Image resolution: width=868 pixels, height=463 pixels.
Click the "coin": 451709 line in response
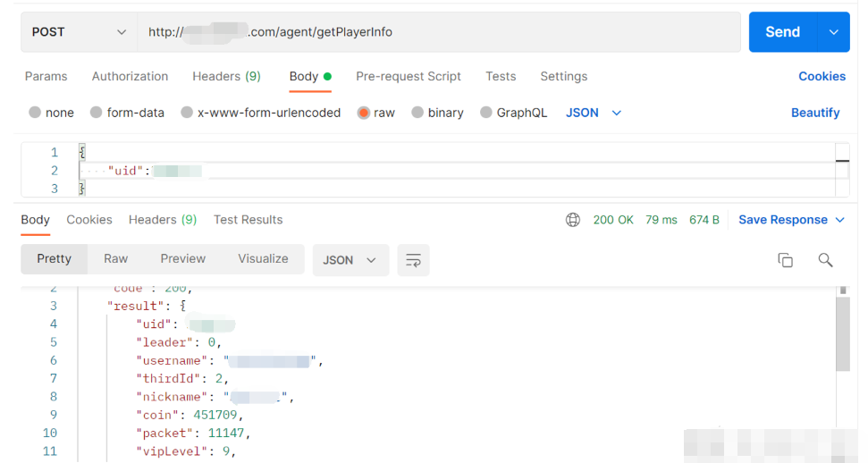(190, 415)
